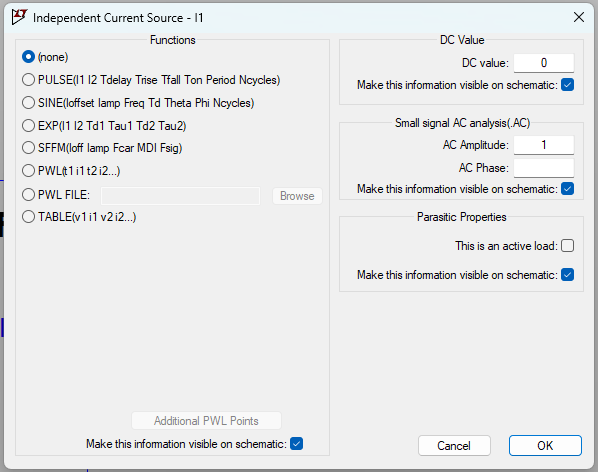Viewport: 598px width, 472px height.
Task: Enable the 'This is an active load' checkbox
Action: pos(567,246)
